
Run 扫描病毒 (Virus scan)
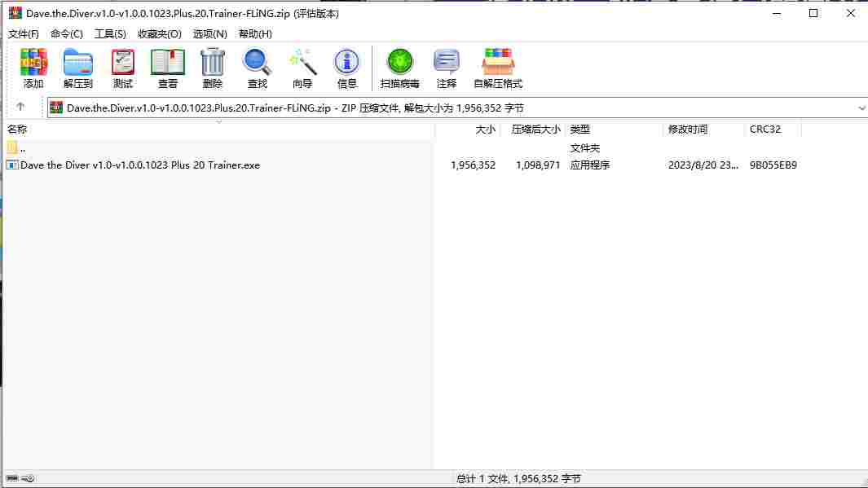point(399,68)
